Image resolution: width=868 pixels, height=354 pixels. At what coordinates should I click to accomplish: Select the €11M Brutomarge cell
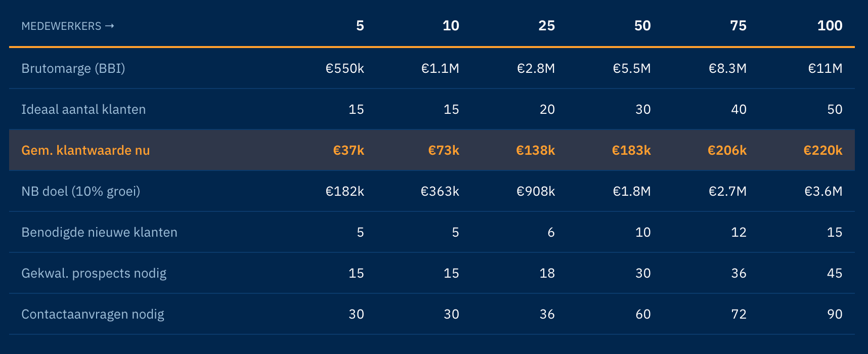[x=825, y=68]
